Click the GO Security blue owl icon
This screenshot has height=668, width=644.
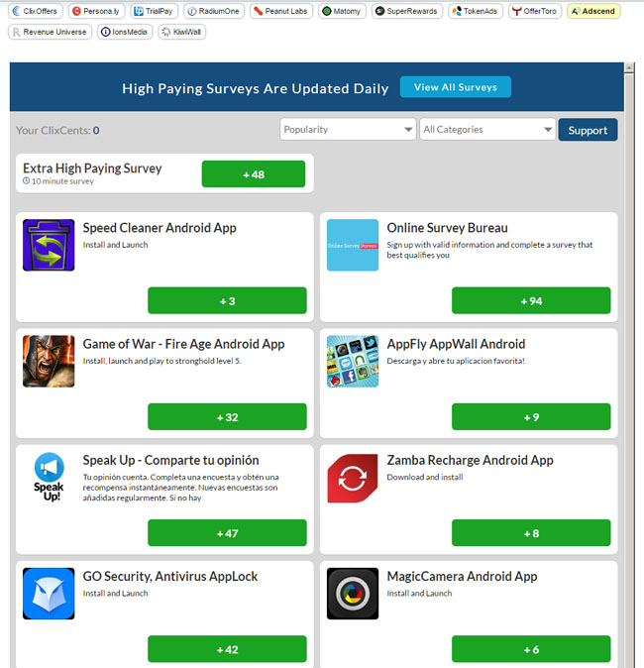tap(49, 594)
